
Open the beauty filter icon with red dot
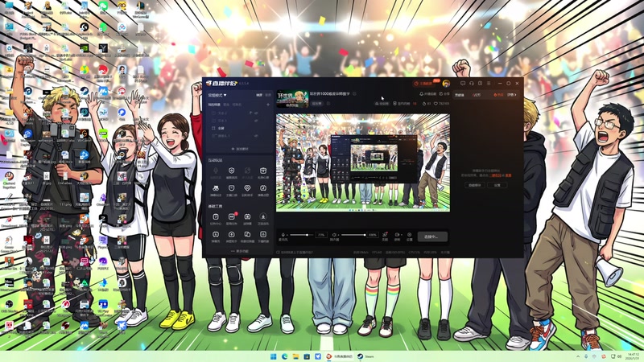385,236
